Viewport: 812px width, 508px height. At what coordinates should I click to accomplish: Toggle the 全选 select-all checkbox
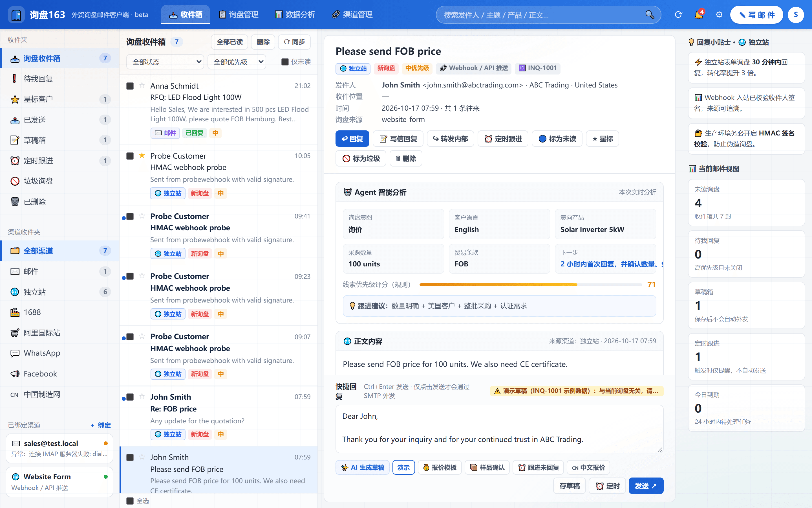(x=130, y=501)
